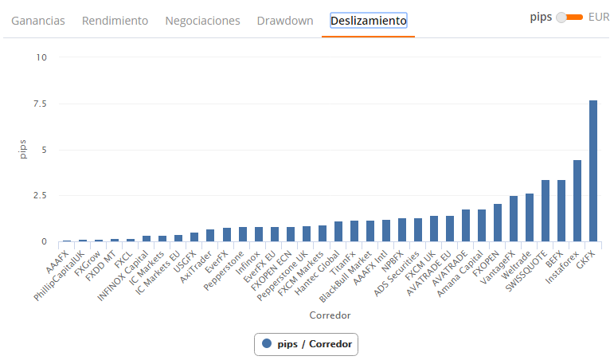Click the 'Corredor' x-axis title
Viewport: 610px width, 364px height.
330,315
